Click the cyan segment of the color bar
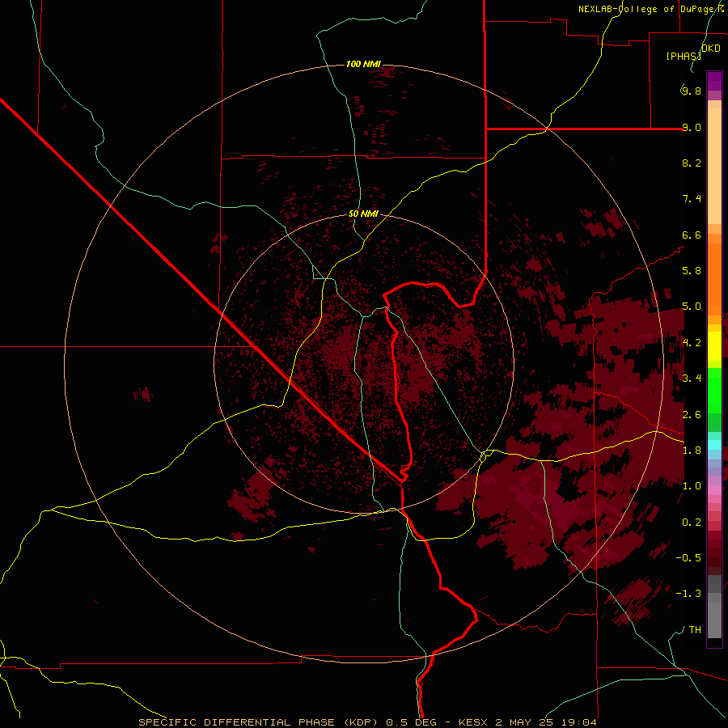The height and width of the screenshot is (728, 728). click(714, 445)
